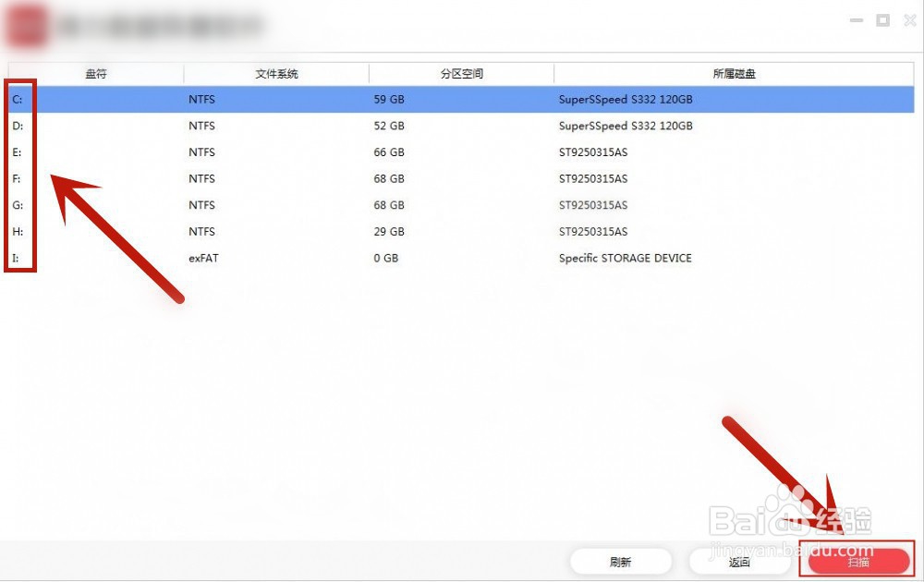Minimize the window

click(x=857, y=20)
